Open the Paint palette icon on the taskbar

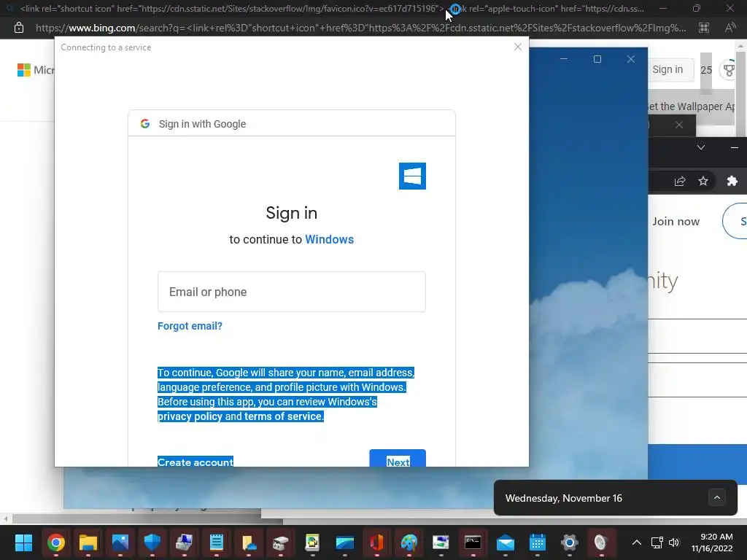tap(409, 542)
